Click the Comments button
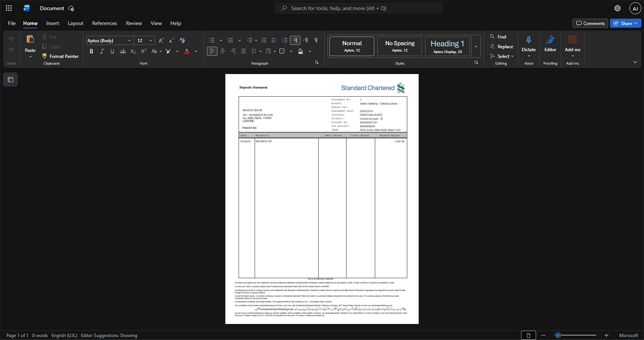Screen dimensions: 644x340 [x=590, y=23]
